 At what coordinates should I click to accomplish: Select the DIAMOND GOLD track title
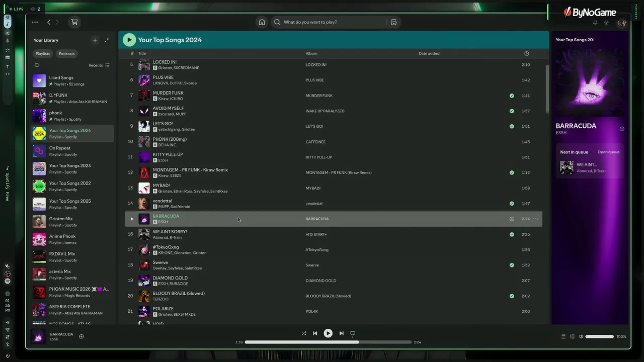(170, 278)
